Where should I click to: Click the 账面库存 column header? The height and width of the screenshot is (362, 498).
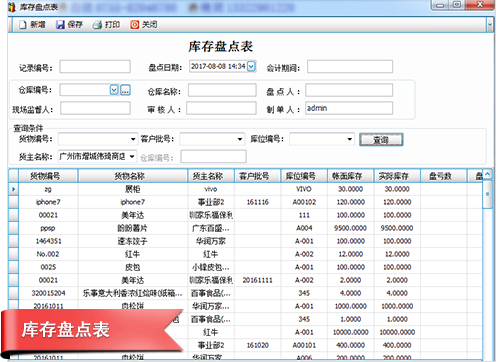pyautogui.click(x=351, y=176)
